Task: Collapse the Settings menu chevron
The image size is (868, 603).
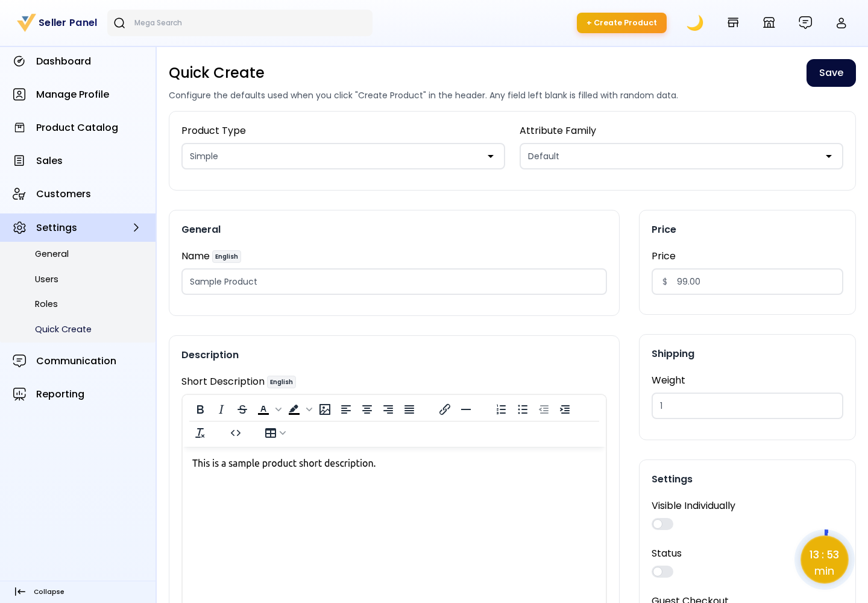Action: tap(136, 227)
